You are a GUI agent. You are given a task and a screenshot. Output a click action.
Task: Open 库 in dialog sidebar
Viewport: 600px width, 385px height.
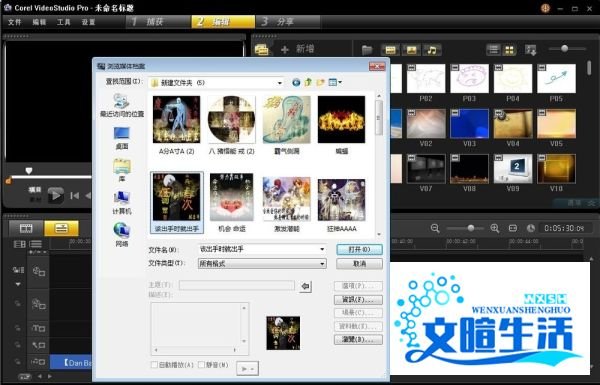pos(122,170)
